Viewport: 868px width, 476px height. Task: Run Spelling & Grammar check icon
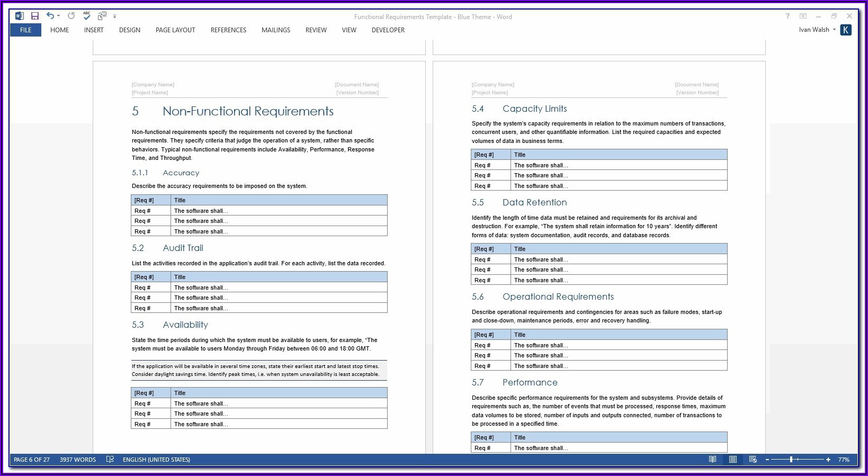(x=87, y=16)
